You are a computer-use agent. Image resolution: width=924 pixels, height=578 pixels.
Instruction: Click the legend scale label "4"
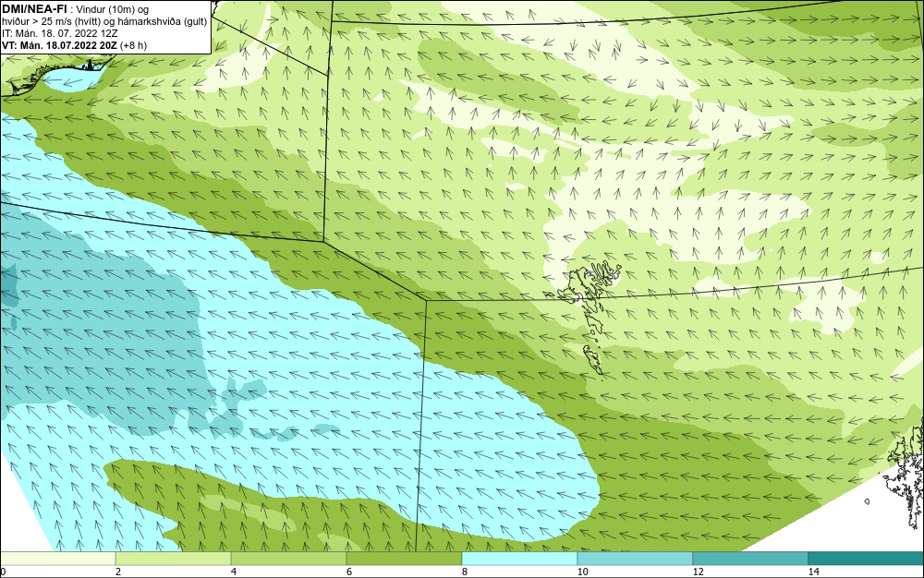(234, 572)
